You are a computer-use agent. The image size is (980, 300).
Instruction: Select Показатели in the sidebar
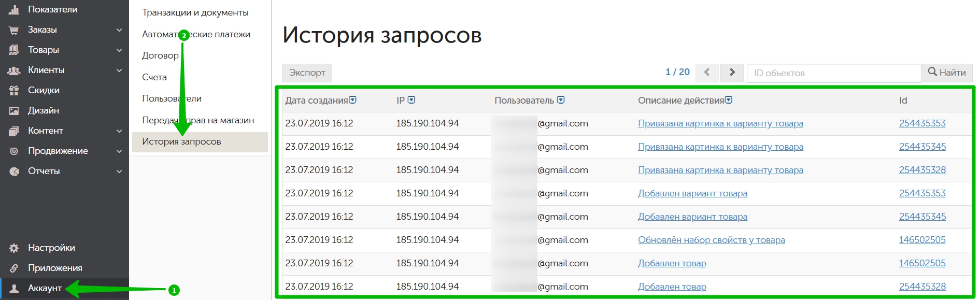point(64,9)
